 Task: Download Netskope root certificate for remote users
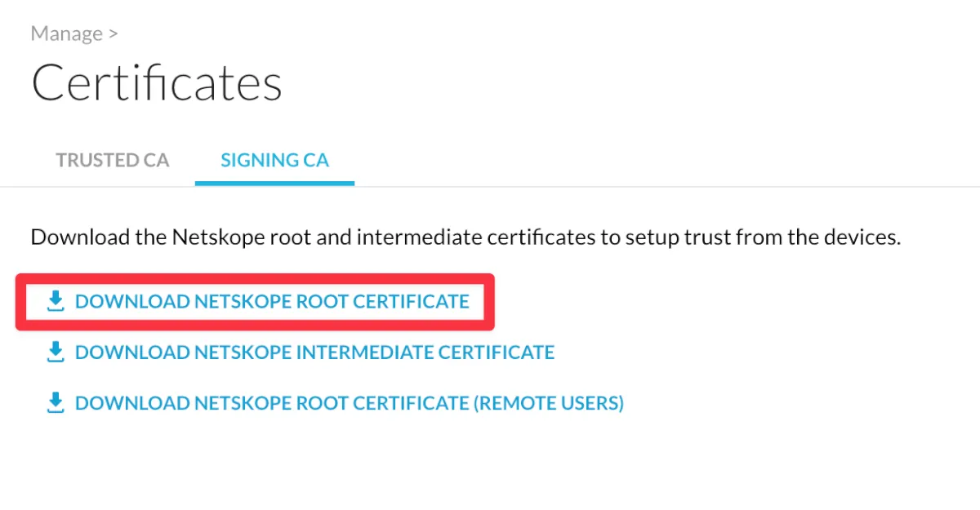coord(349,403)
